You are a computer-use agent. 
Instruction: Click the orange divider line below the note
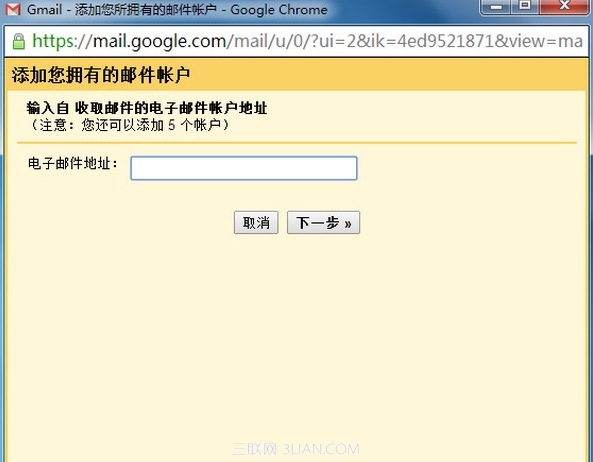[x=297, y=143]
